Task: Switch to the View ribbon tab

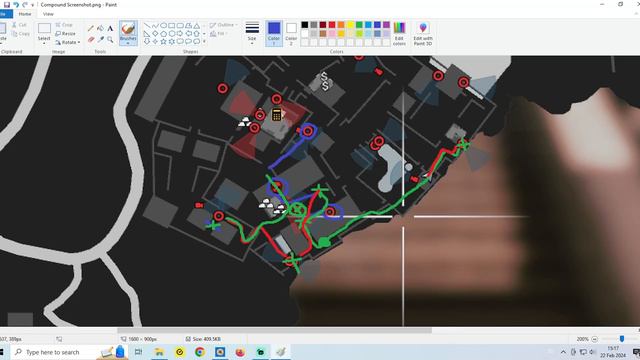Action: pyautogui.click(x=48, y=14)
